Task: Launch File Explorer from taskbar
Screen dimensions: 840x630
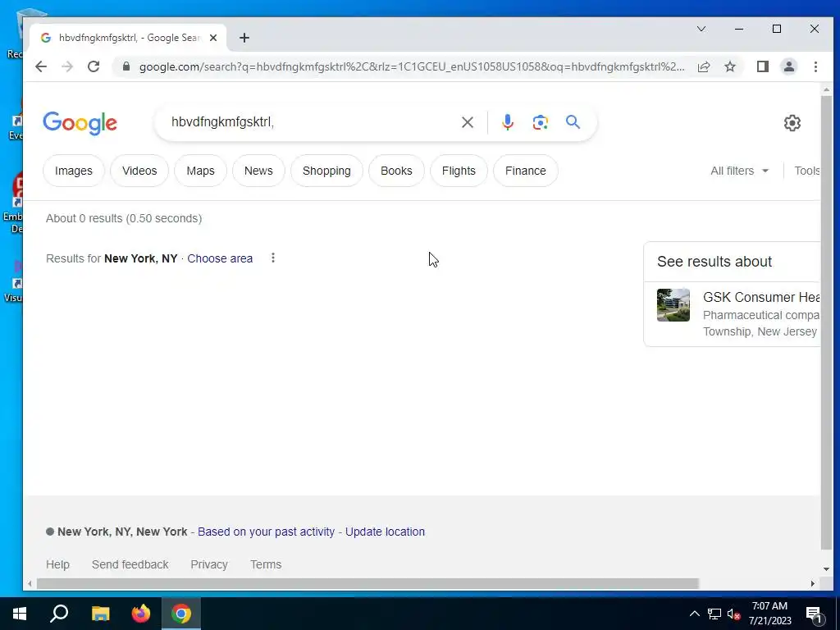Action: 100,614
